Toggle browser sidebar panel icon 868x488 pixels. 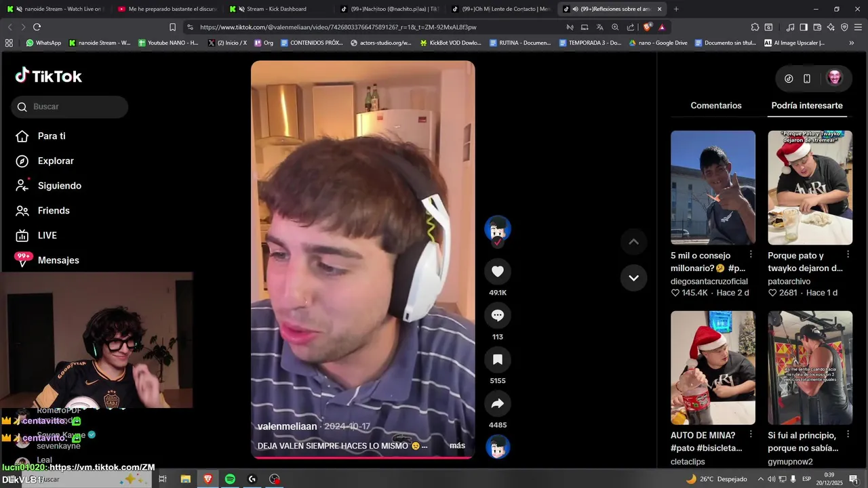click(x=804, y=27)
